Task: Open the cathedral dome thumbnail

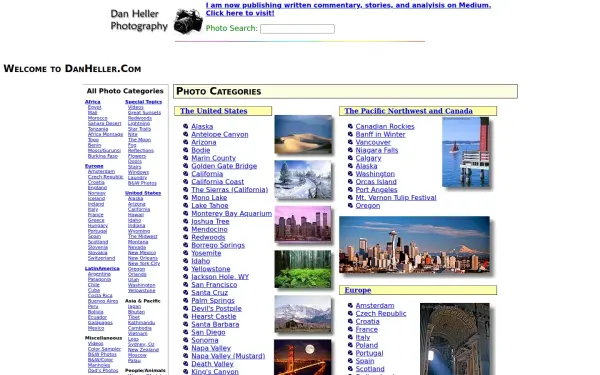Action: 455,339
